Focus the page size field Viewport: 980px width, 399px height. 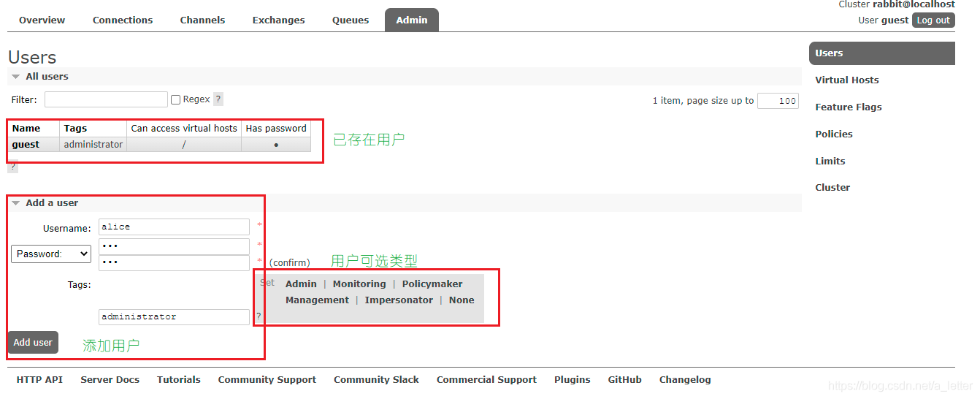[x=778, y=101]
